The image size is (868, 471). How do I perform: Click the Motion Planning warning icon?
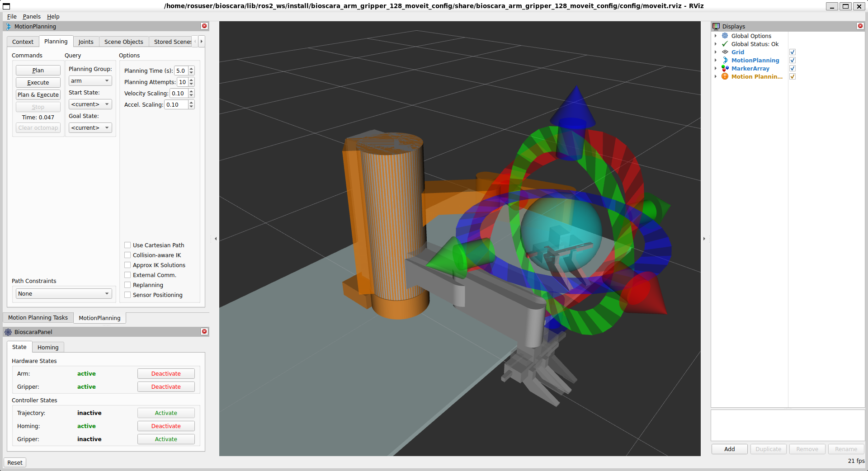pos(725,76)
